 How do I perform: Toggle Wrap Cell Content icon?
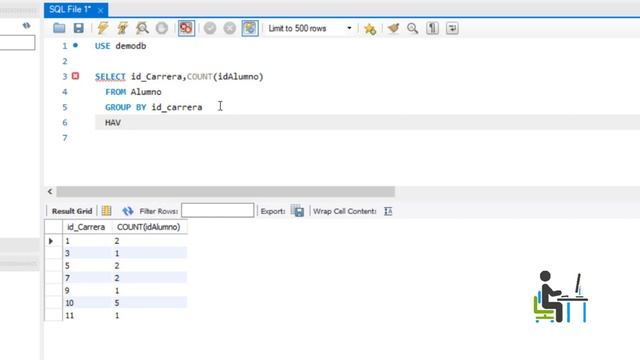(x=388, y=211)
